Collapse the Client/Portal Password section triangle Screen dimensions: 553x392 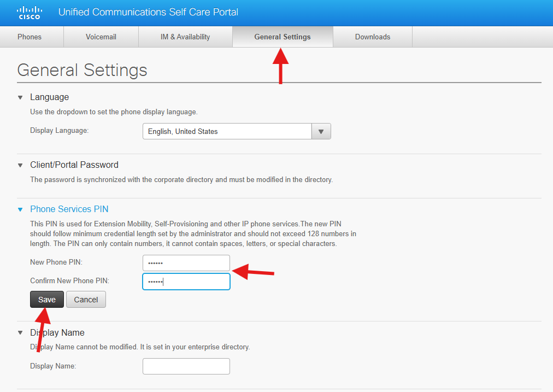coord(20,165)
